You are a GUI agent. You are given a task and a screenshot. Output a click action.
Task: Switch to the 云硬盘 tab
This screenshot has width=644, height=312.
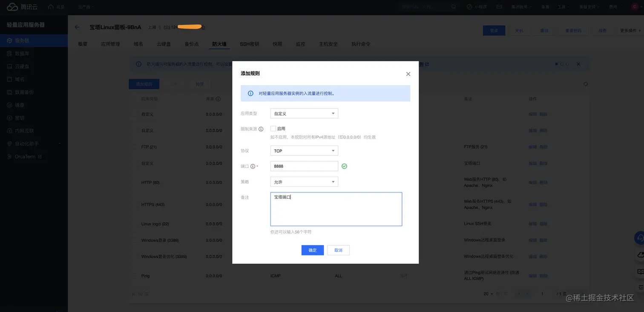pyautogui.click(x=164, y=44)
